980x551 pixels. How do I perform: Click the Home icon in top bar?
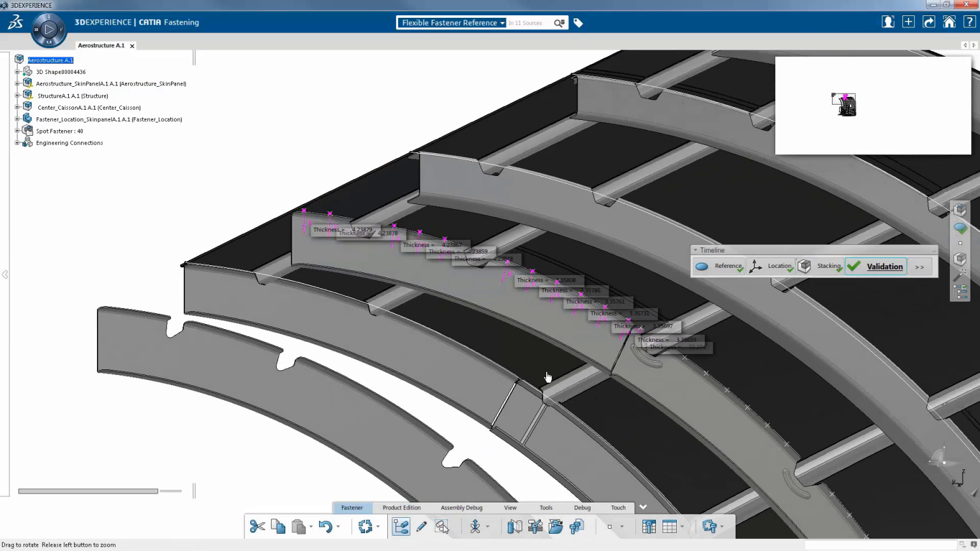(949, 22)
